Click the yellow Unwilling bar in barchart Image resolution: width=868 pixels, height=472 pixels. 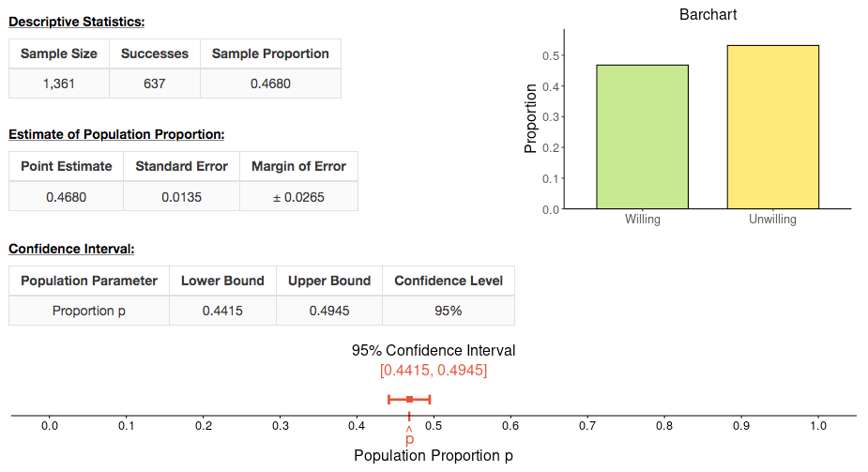772,127
